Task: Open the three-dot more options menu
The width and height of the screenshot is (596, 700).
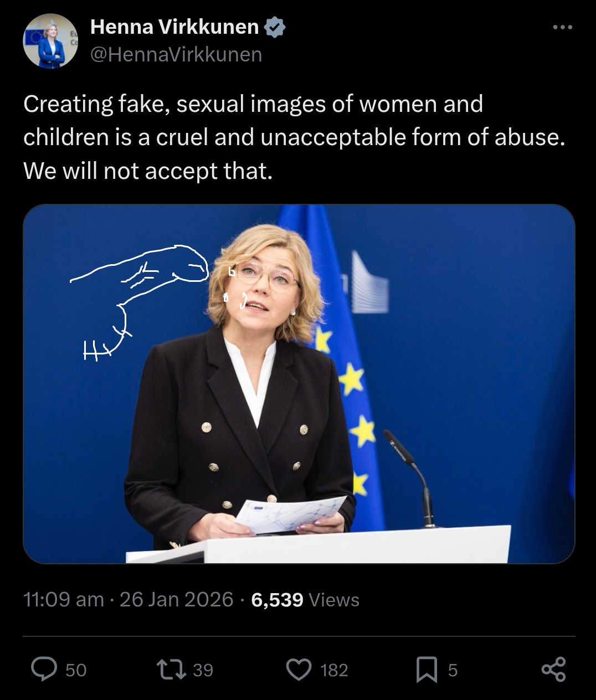Action: (x=562, y=27)
